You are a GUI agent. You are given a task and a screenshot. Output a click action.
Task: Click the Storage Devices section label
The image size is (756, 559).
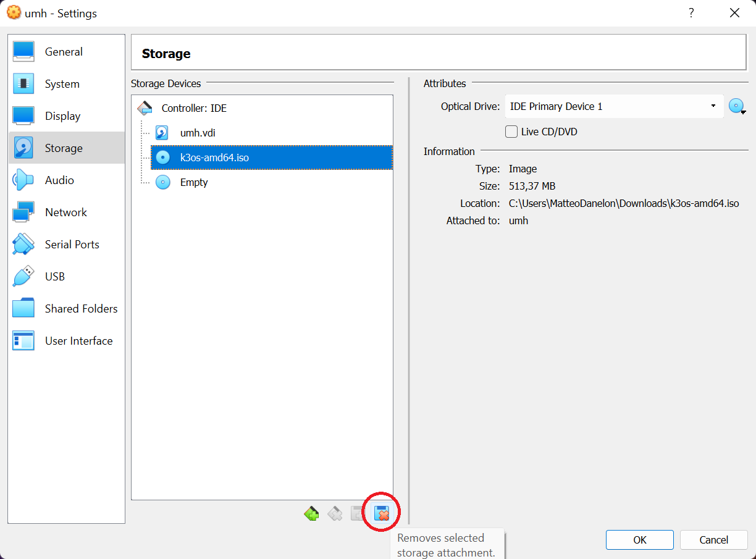166,83
